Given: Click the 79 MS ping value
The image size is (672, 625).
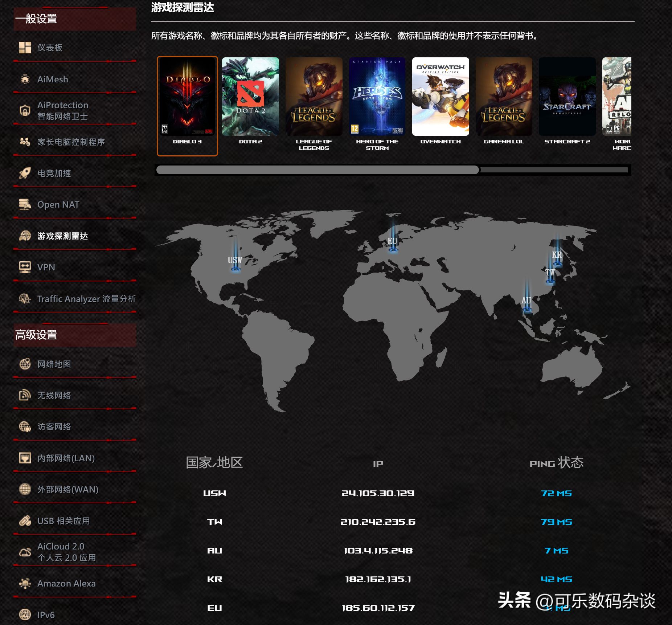Looking at the screenshot, I should click(x=556, y=522).
